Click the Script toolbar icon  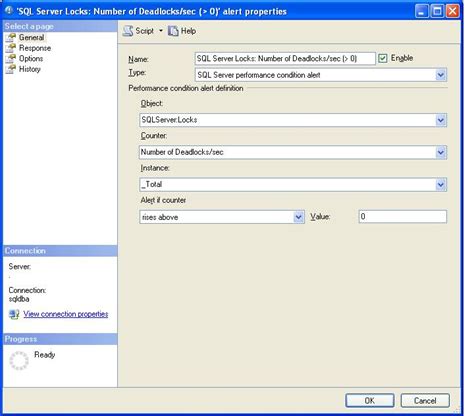(128, 31)
